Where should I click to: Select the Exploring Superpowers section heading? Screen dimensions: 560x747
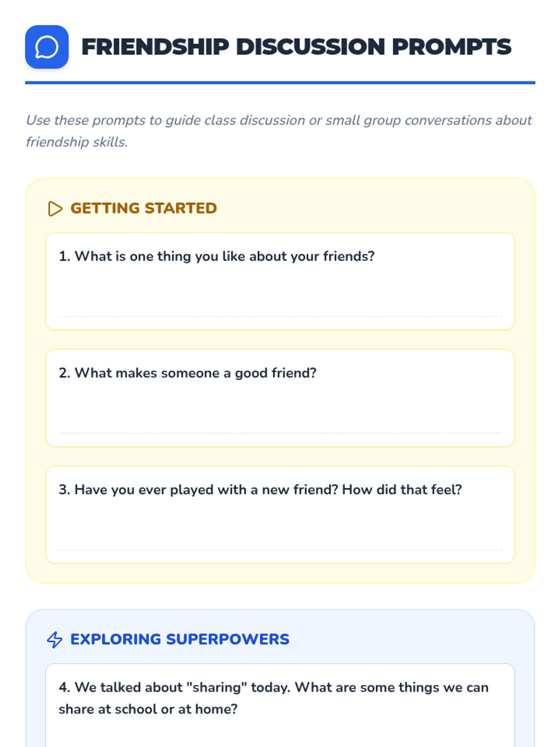coord(180,639)
